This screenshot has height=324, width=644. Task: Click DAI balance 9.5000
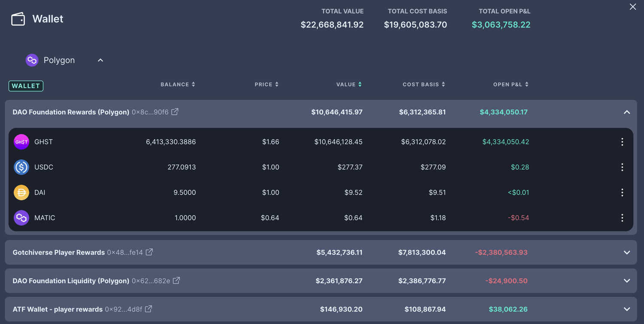[185, 193]
